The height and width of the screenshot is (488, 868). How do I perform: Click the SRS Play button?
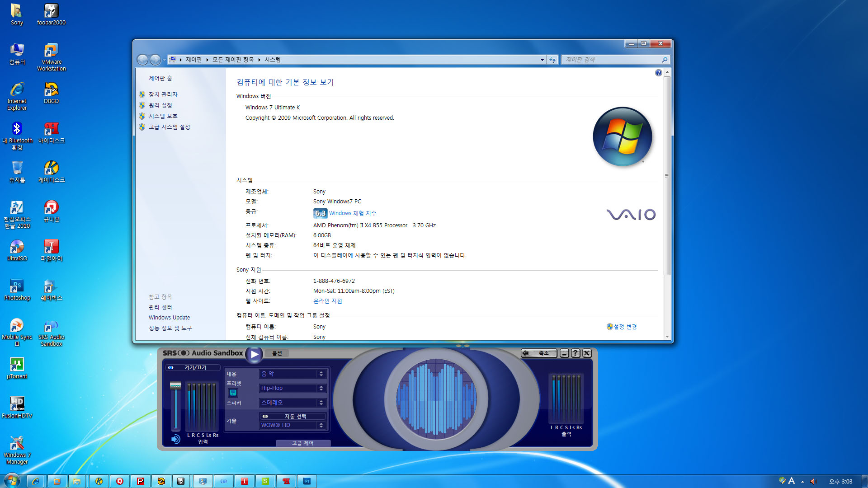tap(255, 355)
